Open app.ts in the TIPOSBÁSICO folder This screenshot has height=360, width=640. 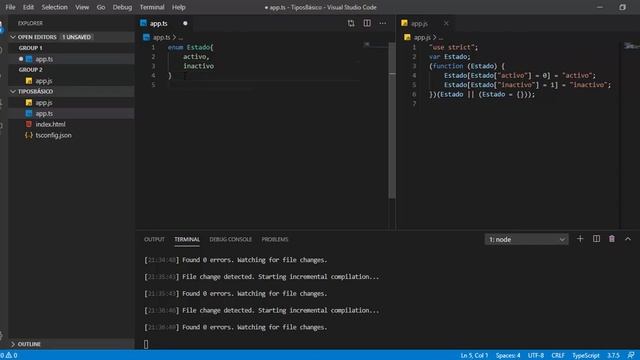coord(71,113)
